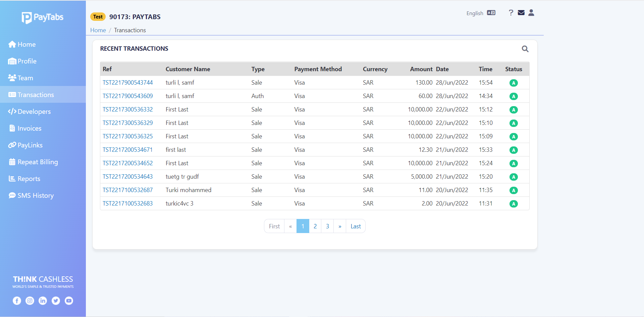Open Team in the sidebar

click(43, 78)
